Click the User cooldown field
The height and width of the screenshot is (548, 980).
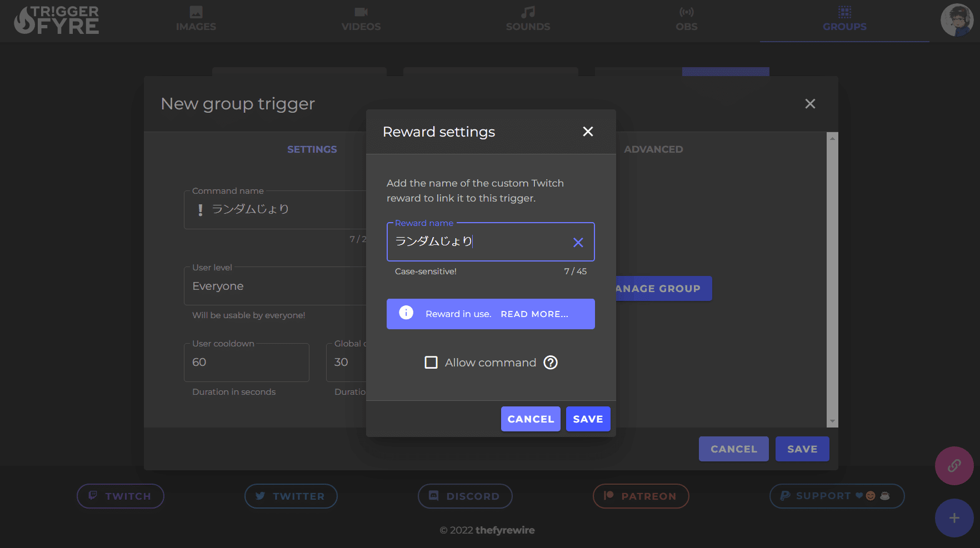(247, 363)
